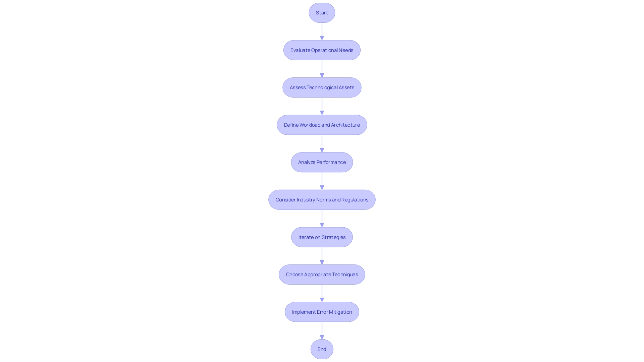Select the Evaluate Operational Needs node

322,50
